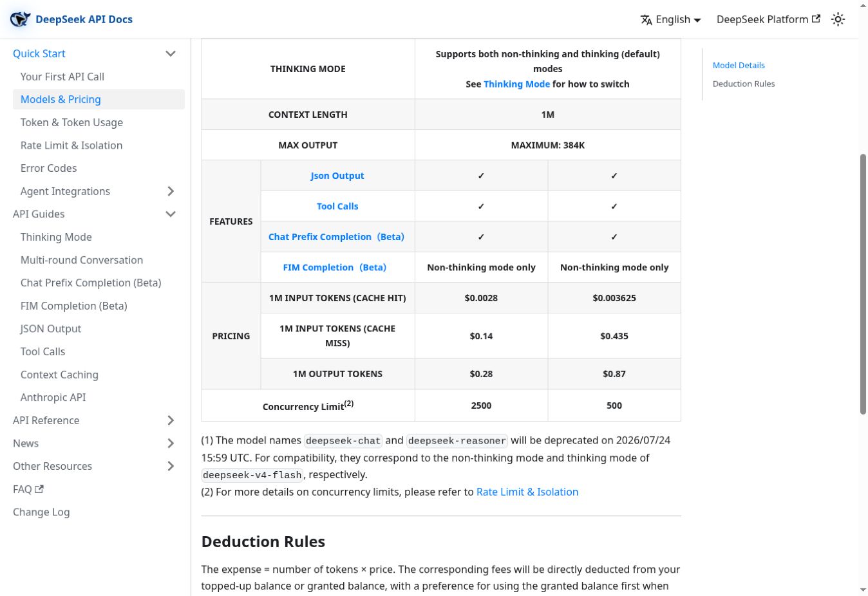Screen dimensions: 868x596
Task: Click the scrollbar down arrow
Action: click(863, 590)
